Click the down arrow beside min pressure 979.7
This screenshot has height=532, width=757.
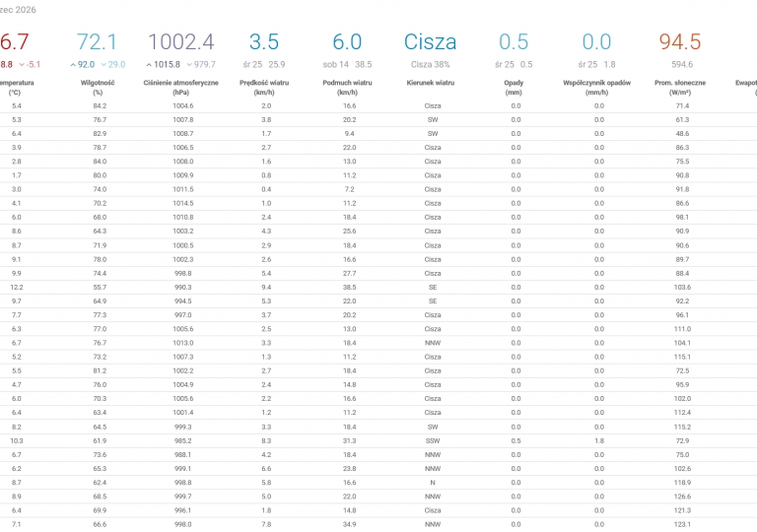pyautogui.click(x=189, y=65)
